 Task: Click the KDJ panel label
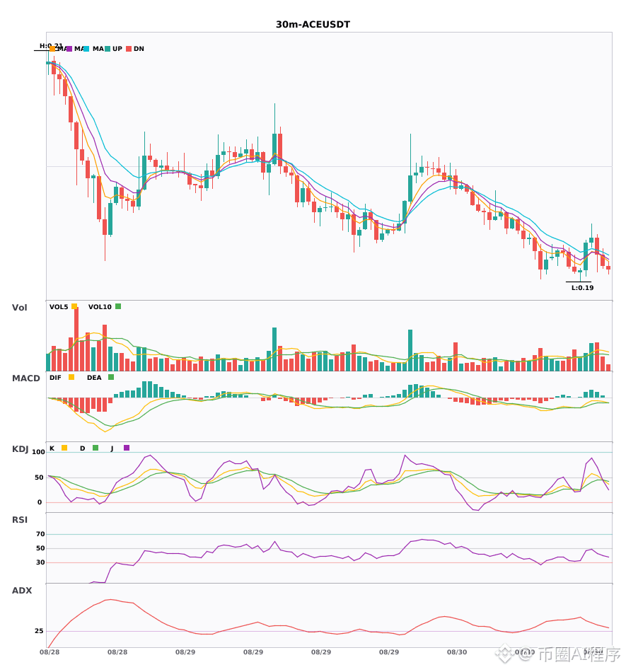tap(20, 448)
